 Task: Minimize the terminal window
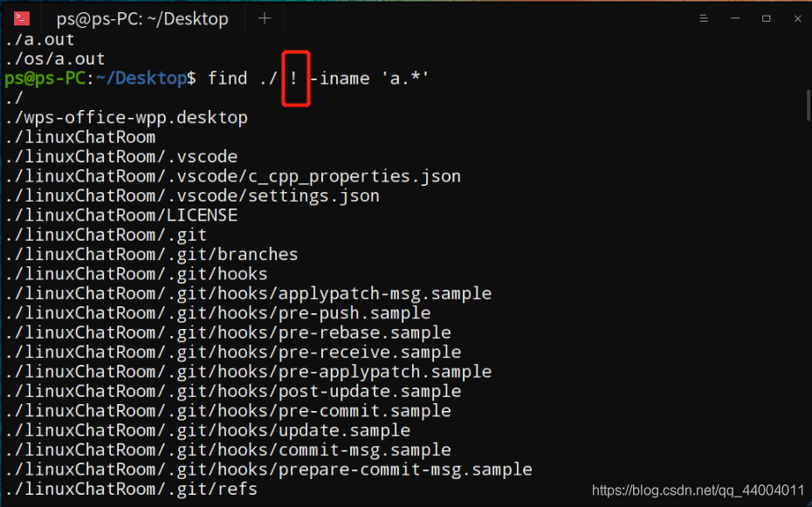pos(735,18)
